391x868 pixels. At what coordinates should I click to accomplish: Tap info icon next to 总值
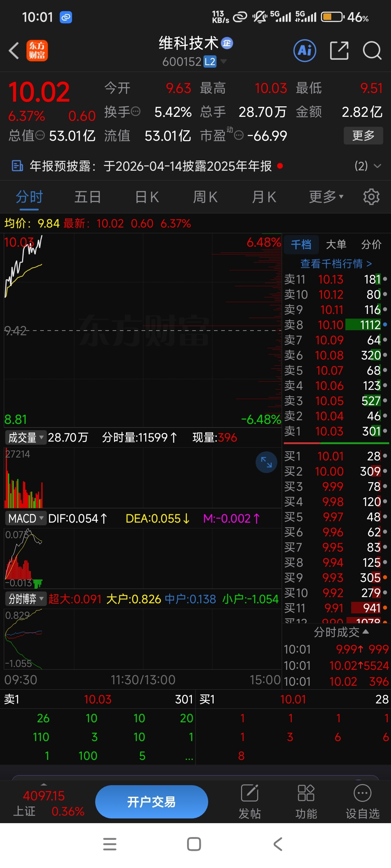pyautogui.click(x=40, y=135)
